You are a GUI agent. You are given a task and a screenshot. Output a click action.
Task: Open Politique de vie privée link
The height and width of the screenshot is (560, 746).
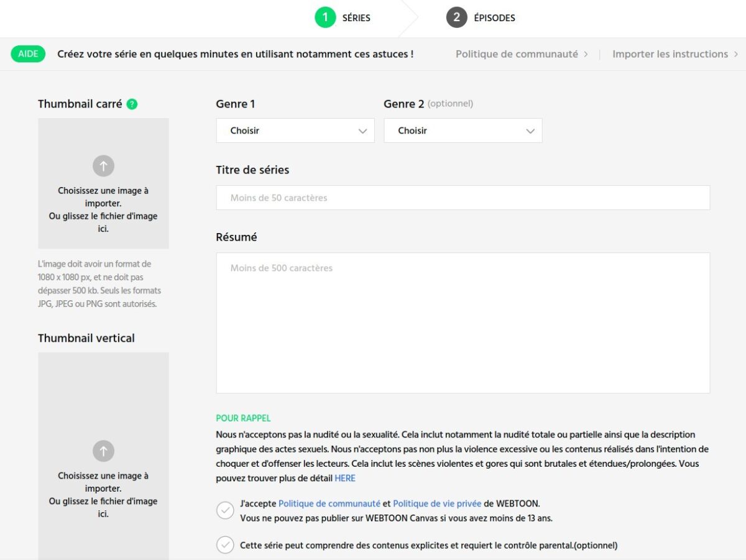point(437,503)
